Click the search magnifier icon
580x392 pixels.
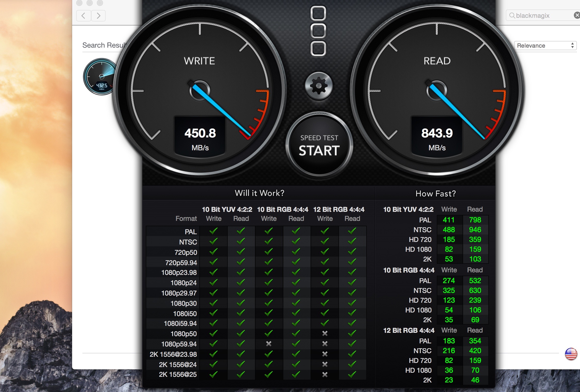[512, 16]
